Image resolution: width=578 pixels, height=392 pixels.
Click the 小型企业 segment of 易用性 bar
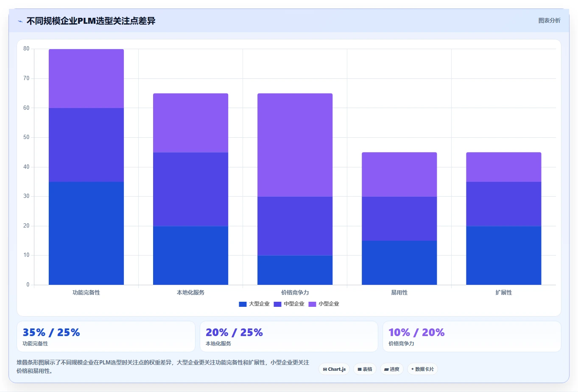pos(399,174)
